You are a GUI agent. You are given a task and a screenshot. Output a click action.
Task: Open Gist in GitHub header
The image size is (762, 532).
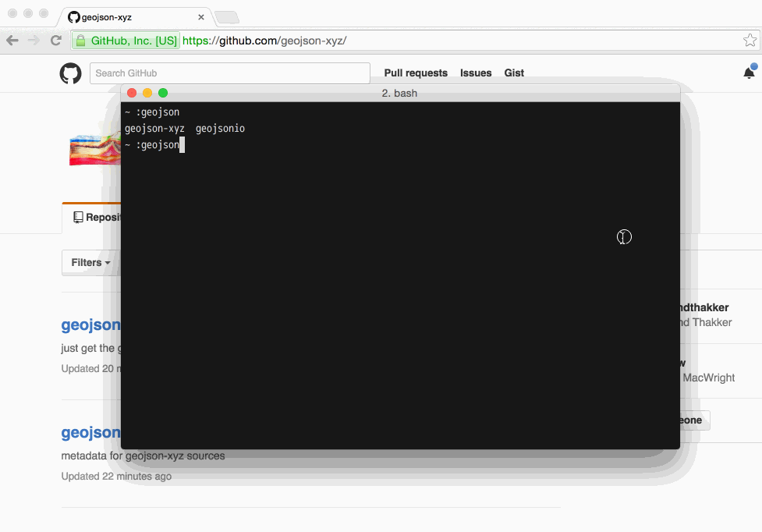point(514,73)
